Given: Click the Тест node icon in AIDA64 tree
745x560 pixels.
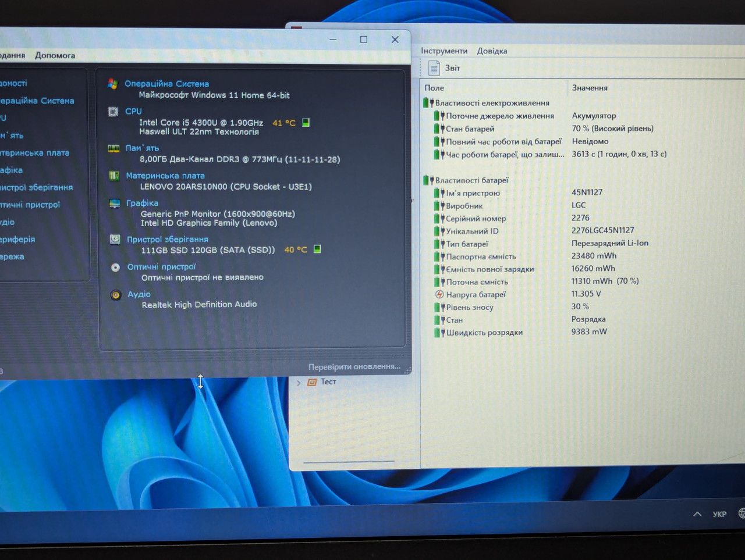Looking at the screenshot, I should tap(312, 382).
